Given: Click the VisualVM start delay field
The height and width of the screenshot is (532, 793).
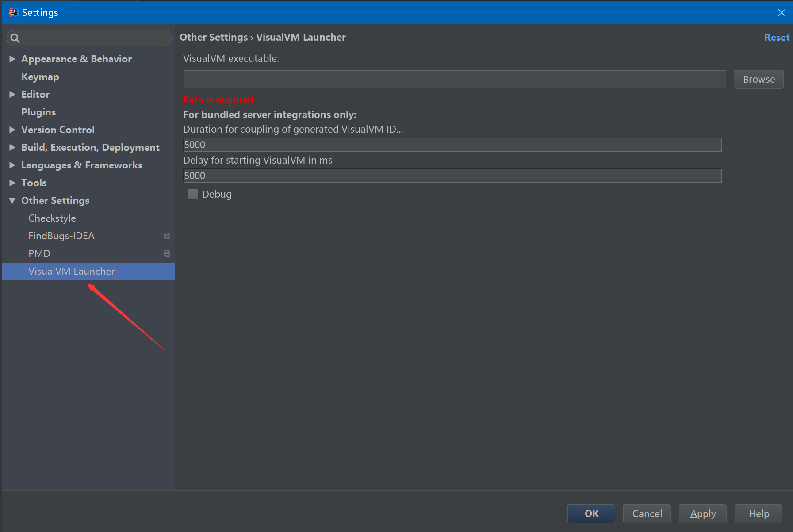Looking at the screenshot, I should tap(452, 176).
